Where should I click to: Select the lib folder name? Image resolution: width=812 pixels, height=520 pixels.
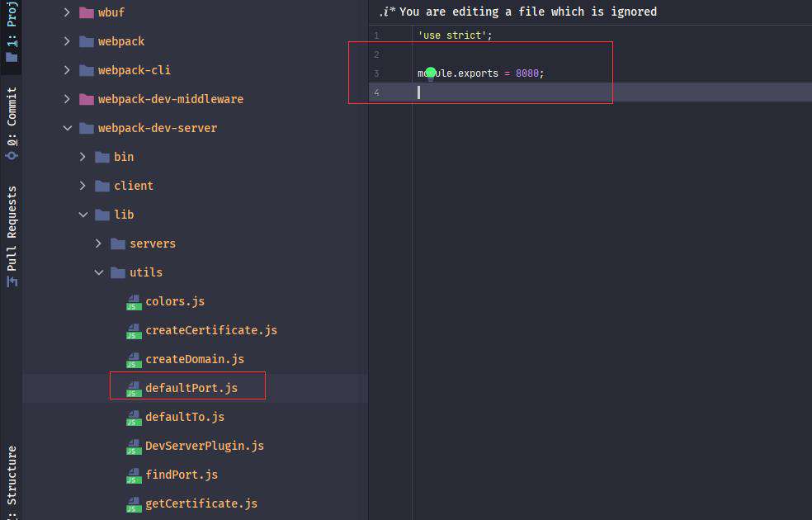pyautogui.click(x=124, y=215)
